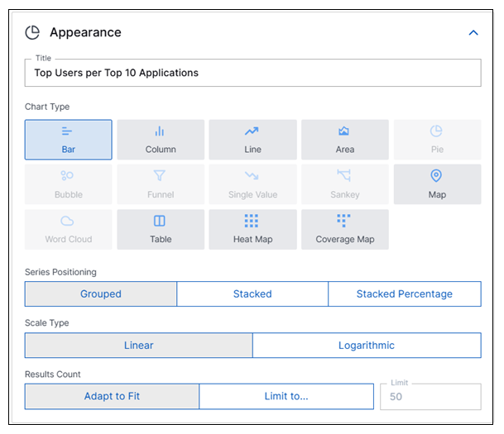Click the Appearance pie icon in header
This screenshot has height=434, width=504.
(32, 32)
